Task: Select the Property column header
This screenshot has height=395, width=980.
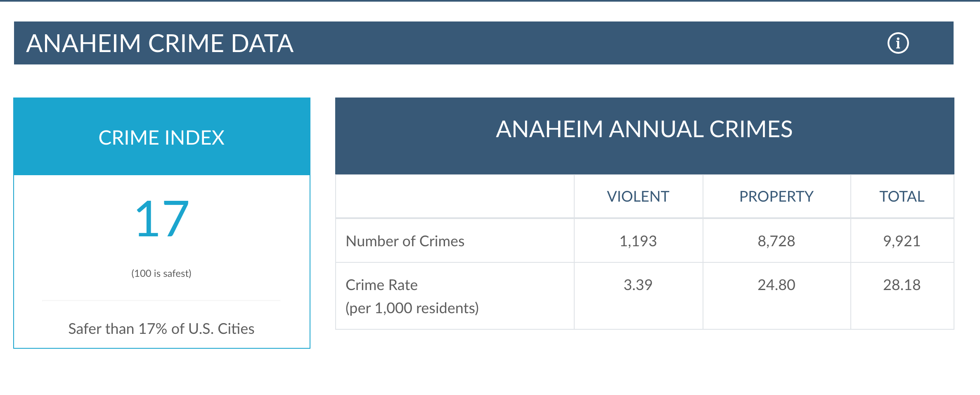Action: click(x=776, y=196)
